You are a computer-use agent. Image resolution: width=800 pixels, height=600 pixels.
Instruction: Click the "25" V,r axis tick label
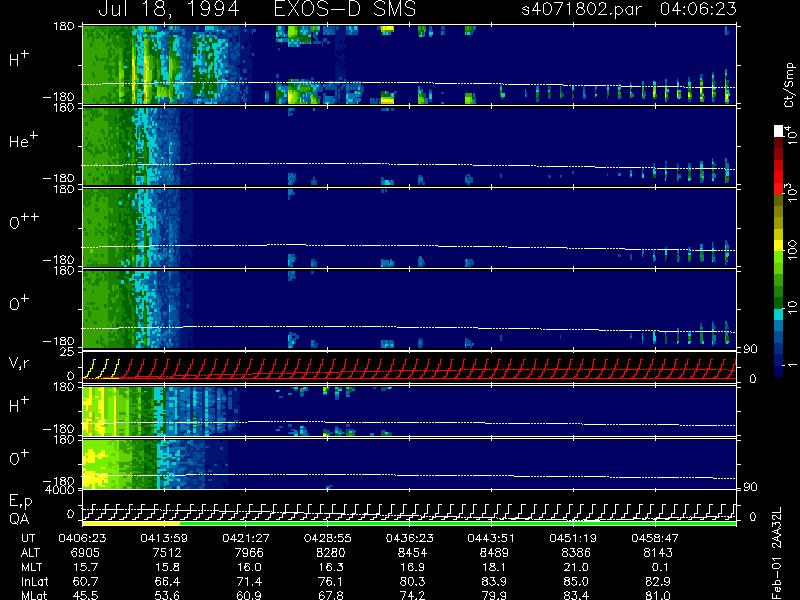[x=69, y=352]
